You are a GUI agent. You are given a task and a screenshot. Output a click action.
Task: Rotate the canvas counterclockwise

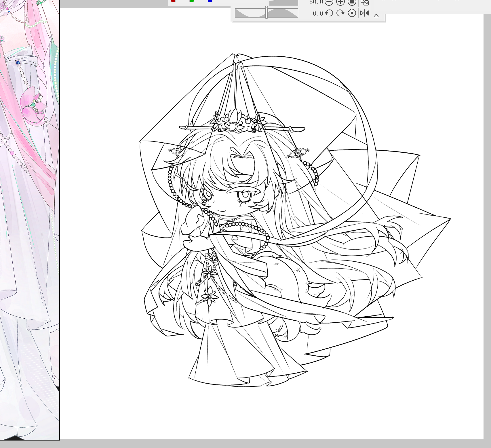[x=329, y=13]
